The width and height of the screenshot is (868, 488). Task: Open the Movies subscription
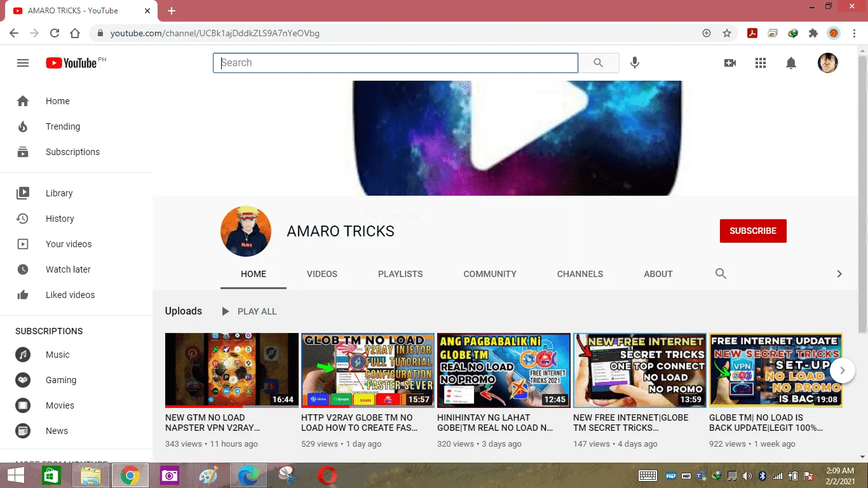pos(76,405)
